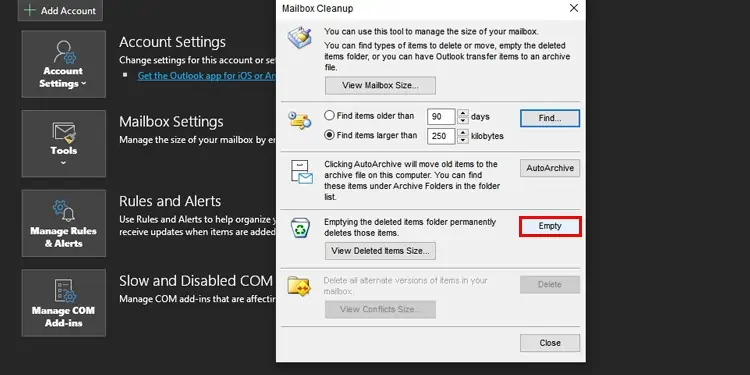The height and width of the screenshot is (375, 750).
Task: Select the Find items older than option
Action: point(329,116)
